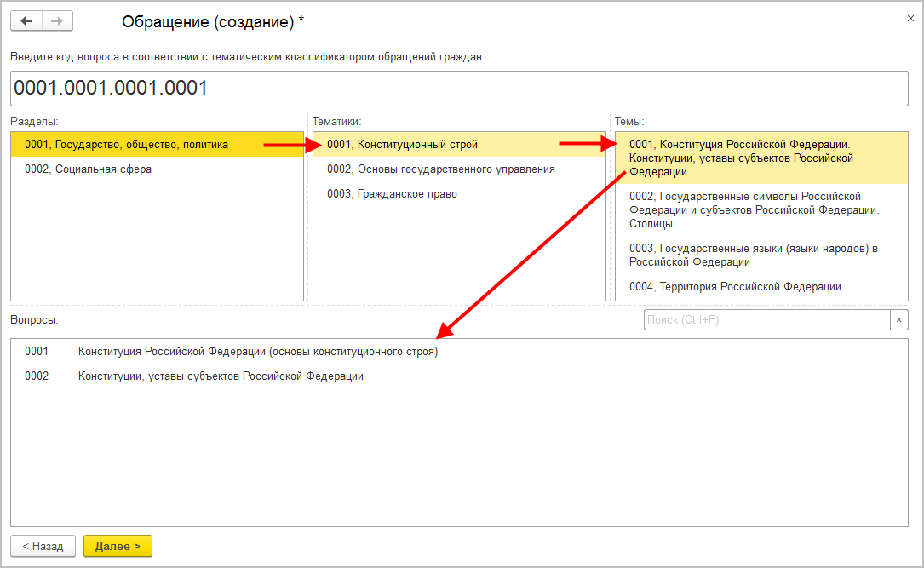924x568 pixels.
Task: Close the Обращение form with X
Action: pyautogui.click(x=912, y=17)
